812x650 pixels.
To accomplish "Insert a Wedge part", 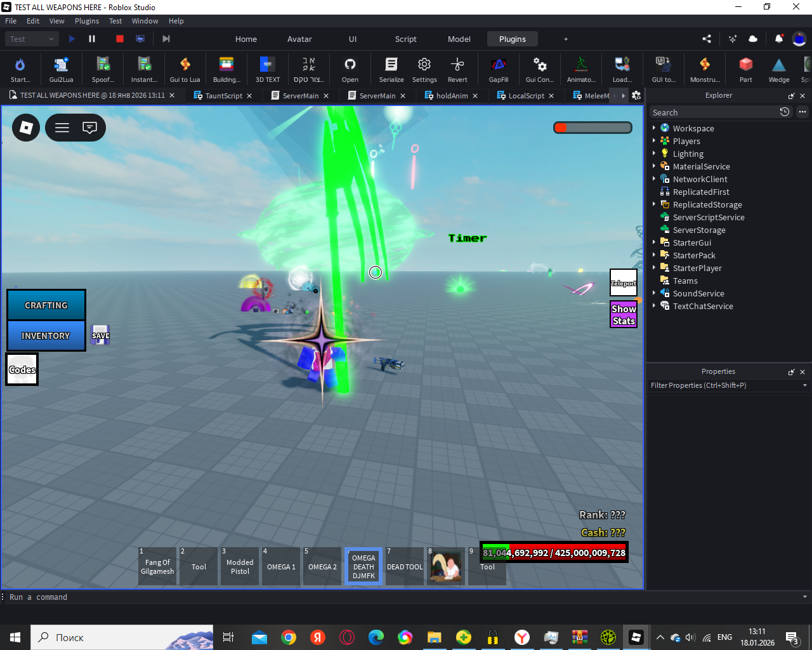I will (779, 69).
